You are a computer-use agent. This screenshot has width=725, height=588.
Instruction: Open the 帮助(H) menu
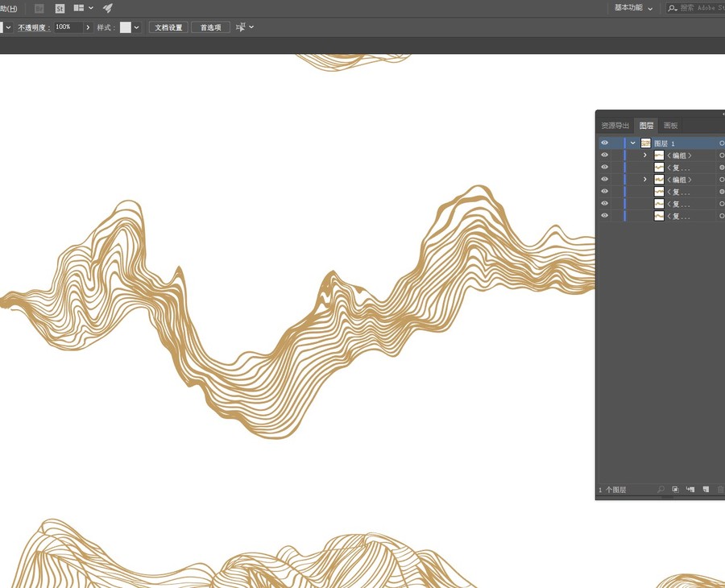pos(9,8)
